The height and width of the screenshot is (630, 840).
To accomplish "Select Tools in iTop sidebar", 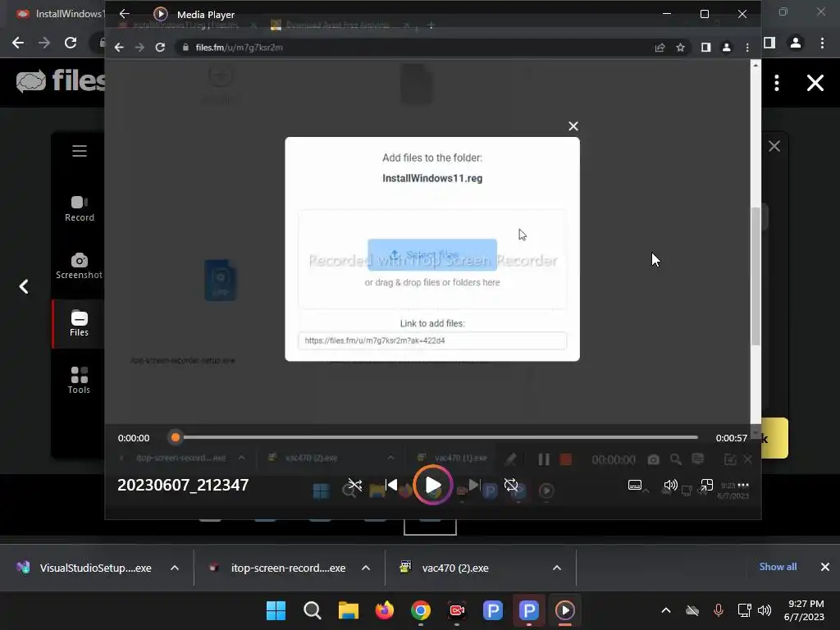I will pyautogui.click(x=80, y=381).
